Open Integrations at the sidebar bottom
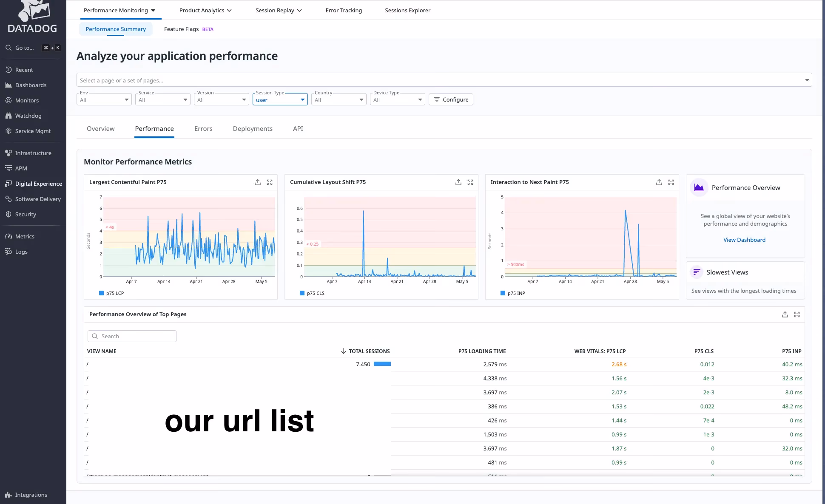The width and height of the screenshot is (825, 504). [31, 495]
